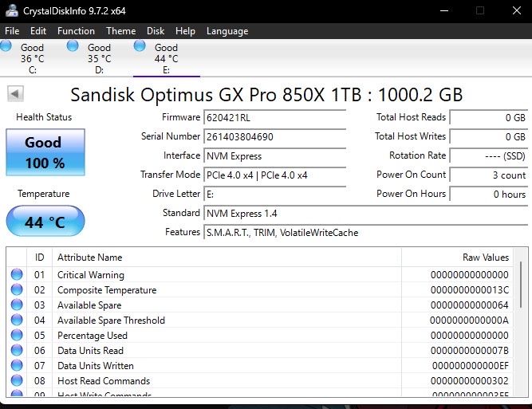Select the Critical Warning attribute name
Image resolution: width=532 pixels, height=409 pixels.
[91, 275]
